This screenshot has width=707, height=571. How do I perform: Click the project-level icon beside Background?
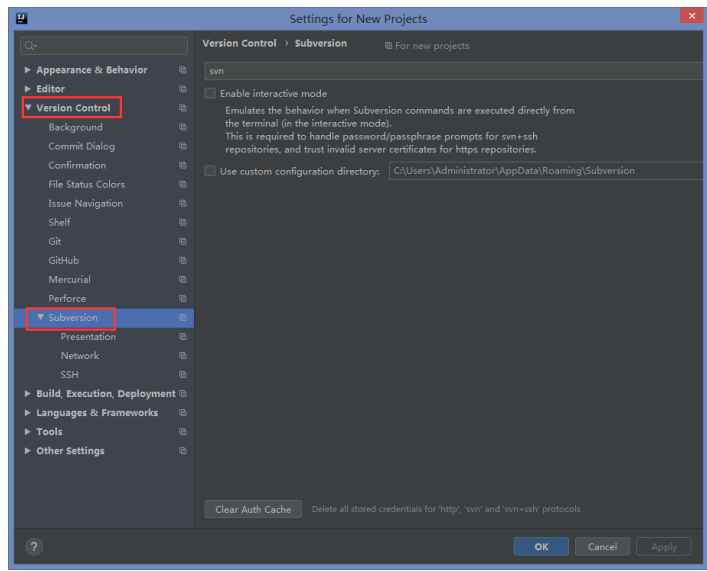(x=183, y=127)
